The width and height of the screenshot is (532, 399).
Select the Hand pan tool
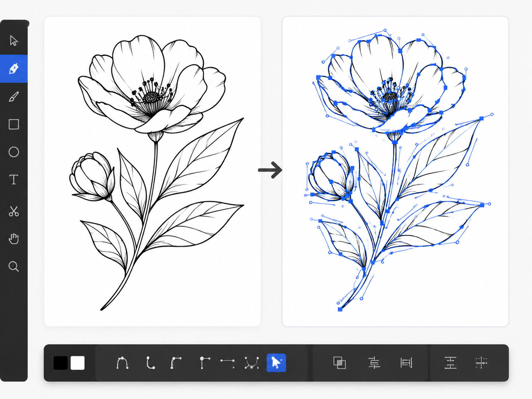click(14, 238)
